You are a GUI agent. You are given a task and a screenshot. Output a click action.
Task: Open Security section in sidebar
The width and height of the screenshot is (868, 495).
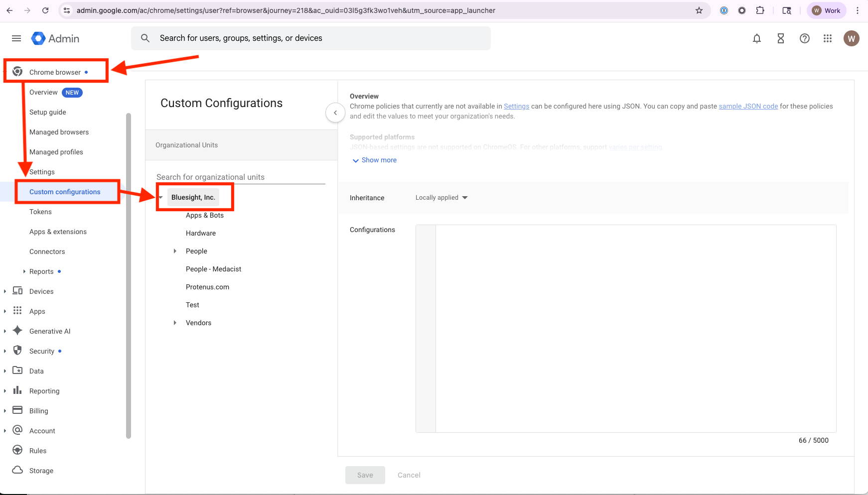pyautogui.click(x=42, y=351)
